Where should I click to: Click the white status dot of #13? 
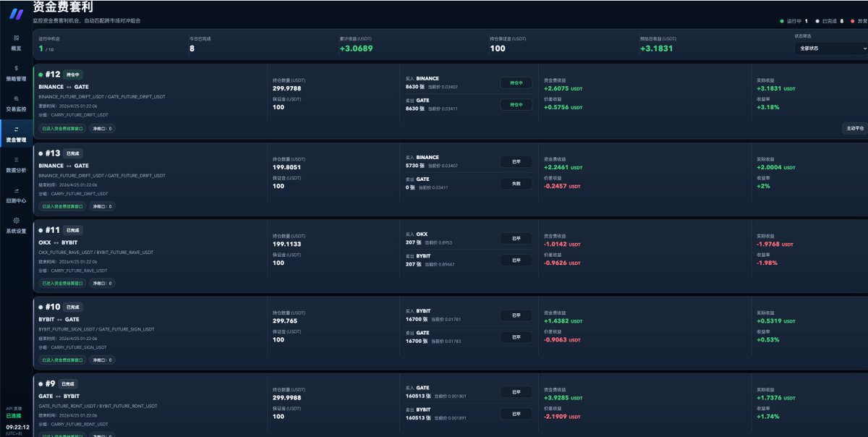41,153
